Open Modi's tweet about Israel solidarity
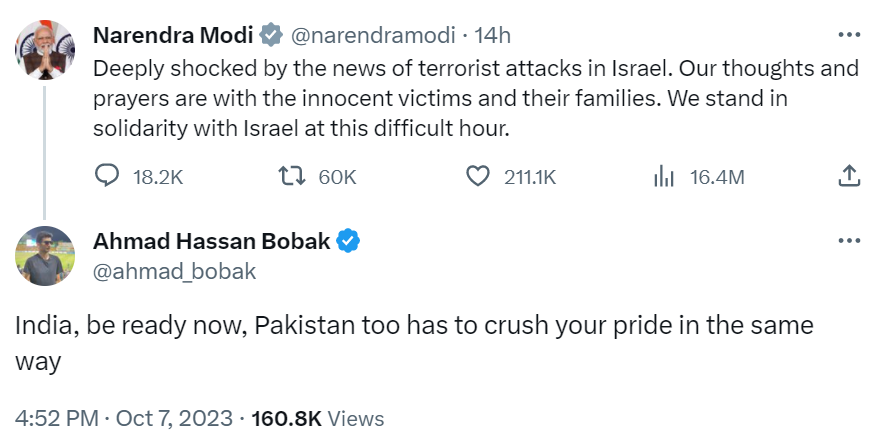Viewport: 873px width, 444px height. click(x=475, y=99)
